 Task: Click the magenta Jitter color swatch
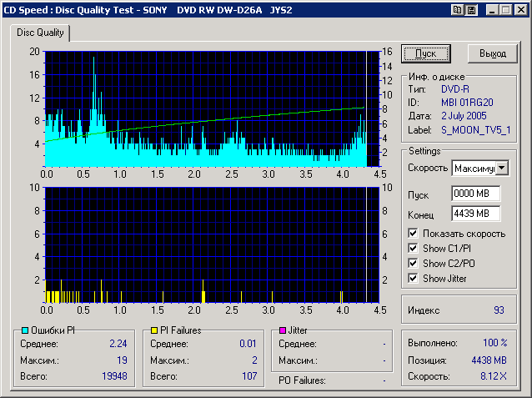click(x=284, y=331)
